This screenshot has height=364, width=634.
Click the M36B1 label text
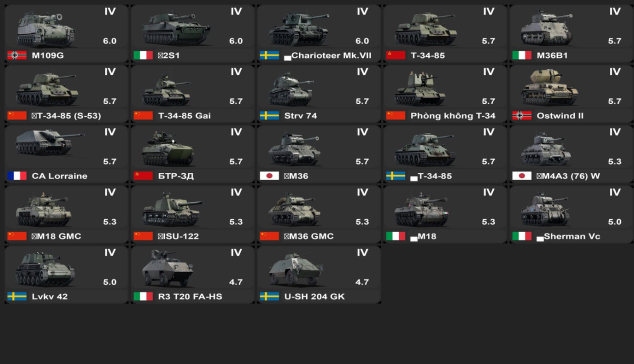[552, 55]
